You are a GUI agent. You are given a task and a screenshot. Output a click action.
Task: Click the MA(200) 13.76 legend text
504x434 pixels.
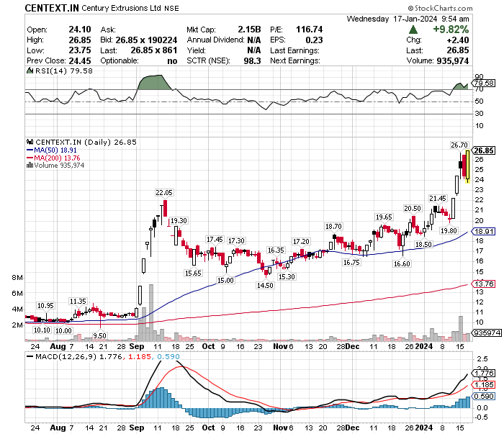tap(57, 158)
